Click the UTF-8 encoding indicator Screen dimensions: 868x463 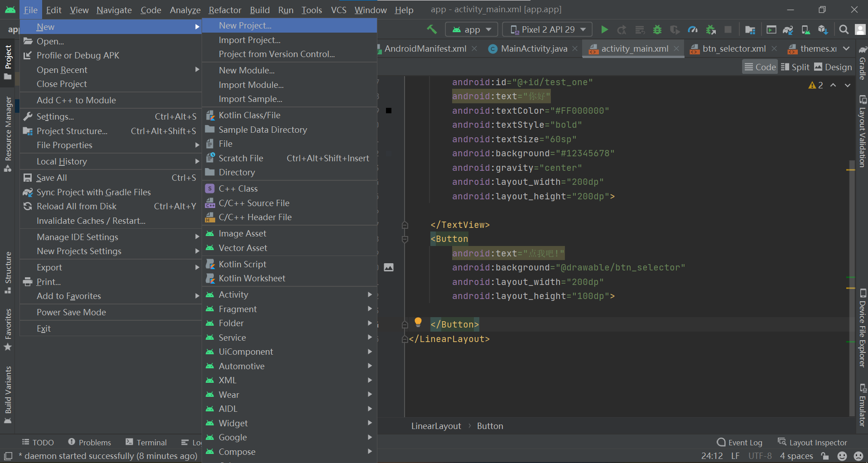[x=760, y=456]
